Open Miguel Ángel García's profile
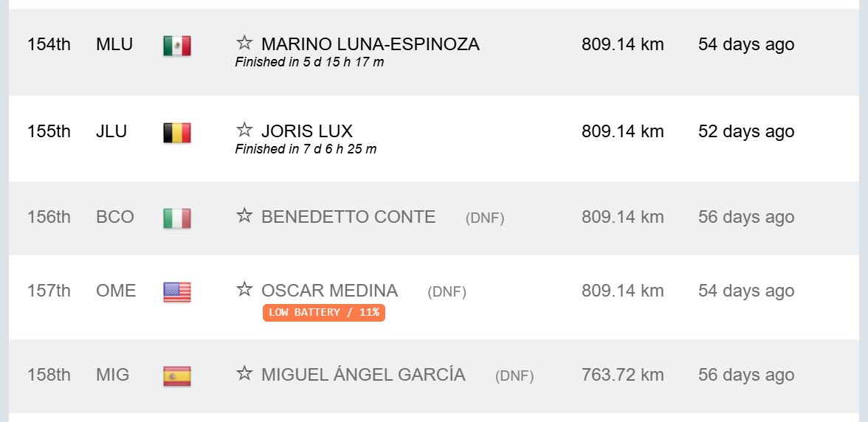The height and width of the screenshot is (422, 868). [363, 375]
